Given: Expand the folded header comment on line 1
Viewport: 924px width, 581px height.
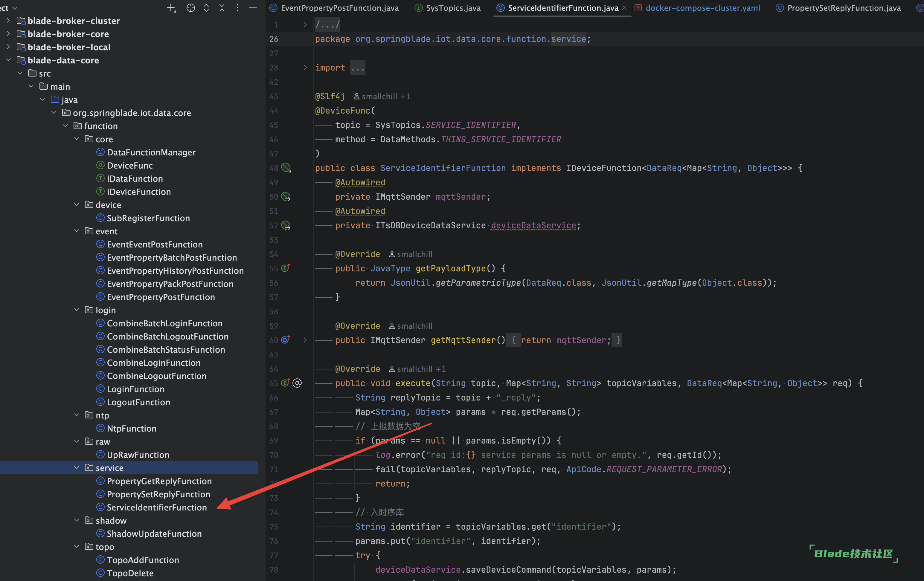Looking at the screenshot, I should 305,25.
